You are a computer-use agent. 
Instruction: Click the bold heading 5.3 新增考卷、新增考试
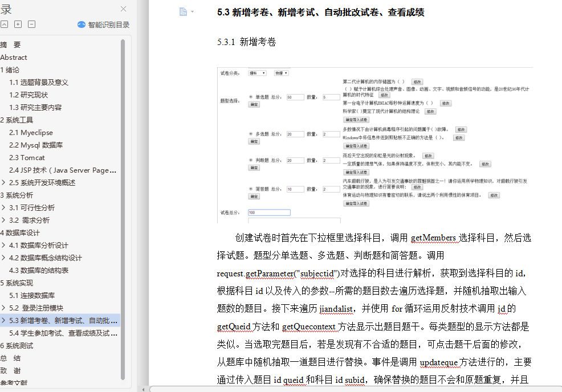tap(321, 13)
